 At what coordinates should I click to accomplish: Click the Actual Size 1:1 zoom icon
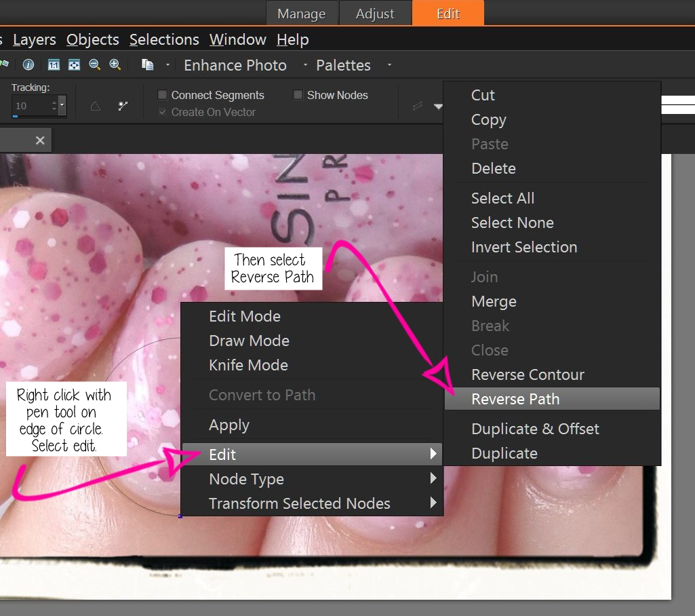point(54,64)
